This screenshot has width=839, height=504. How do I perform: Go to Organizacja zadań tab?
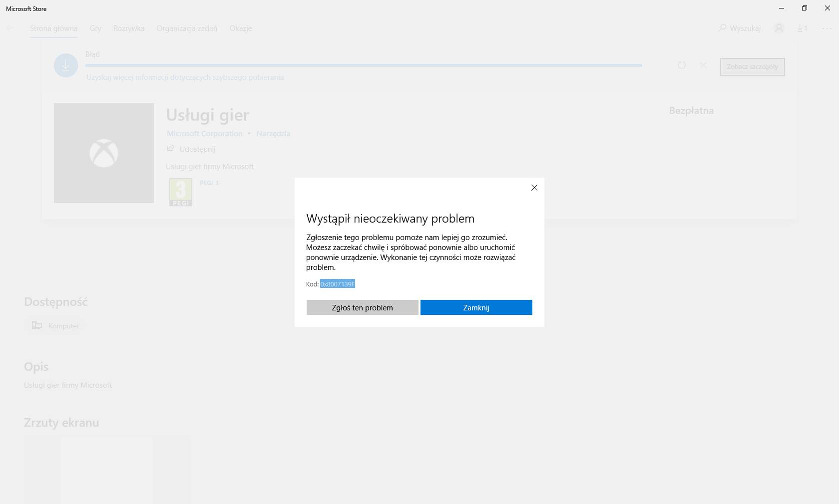[x=187, y=28]
